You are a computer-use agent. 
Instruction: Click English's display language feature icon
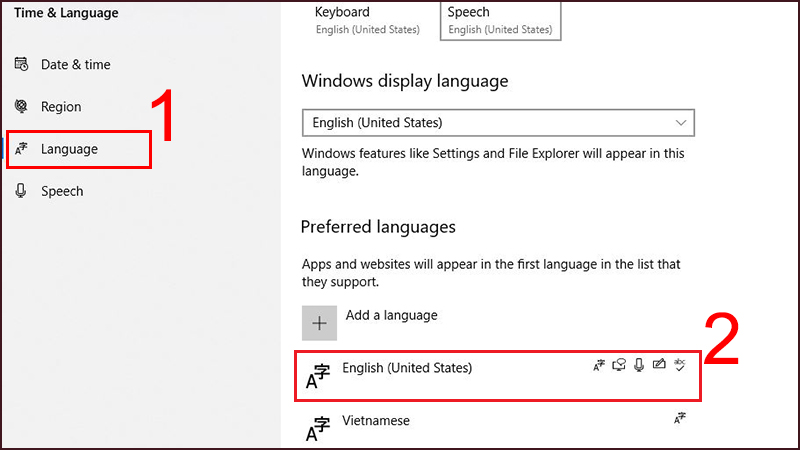tap(599, 366)
